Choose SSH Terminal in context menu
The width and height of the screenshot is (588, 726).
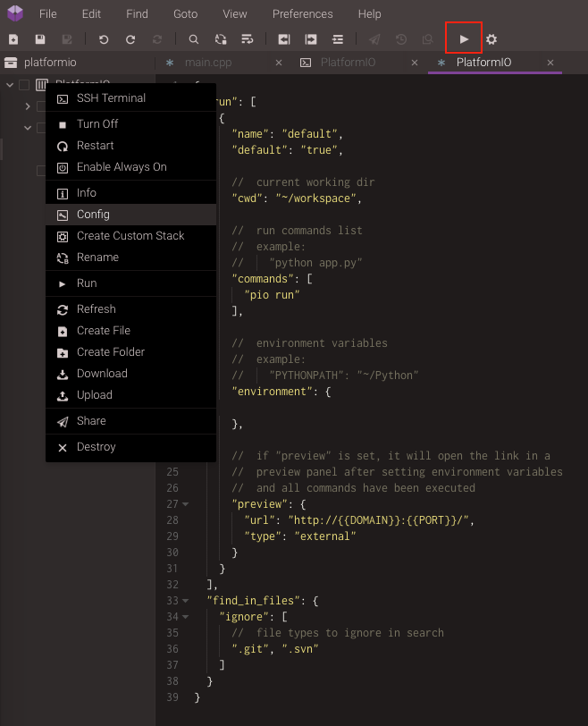111,98
